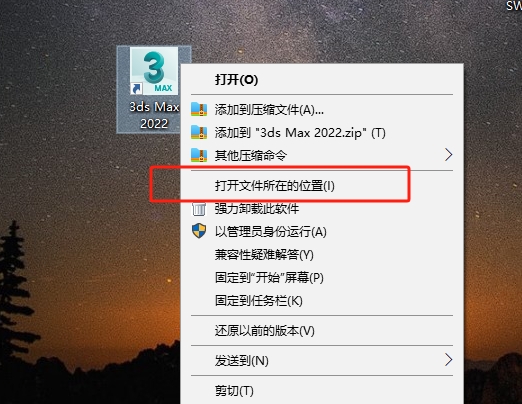Click the archive icon beside 添加到压缩文件(A)
The width and height of the screenshot is (522, 404).
pos(199,109)
